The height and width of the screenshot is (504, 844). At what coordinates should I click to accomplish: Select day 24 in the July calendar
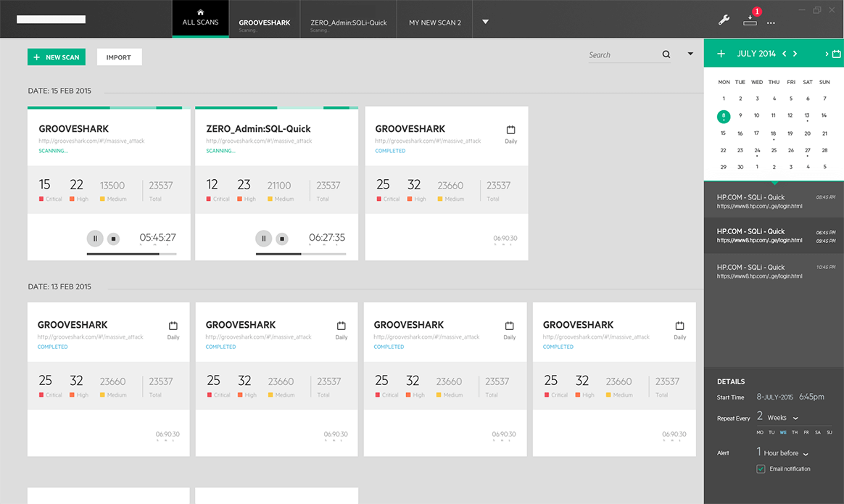point(757,151)
